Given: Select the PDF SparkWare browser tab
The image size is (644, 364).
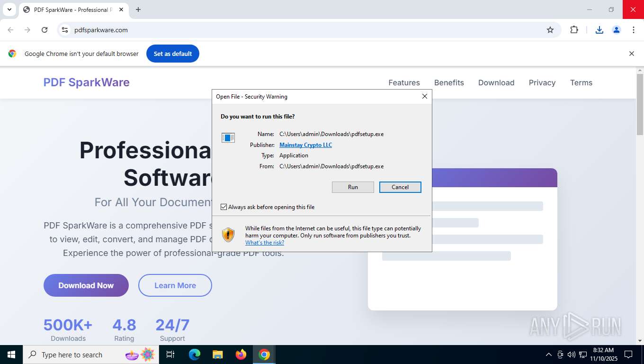Looking at the screenshot, I should coord(73,9).
